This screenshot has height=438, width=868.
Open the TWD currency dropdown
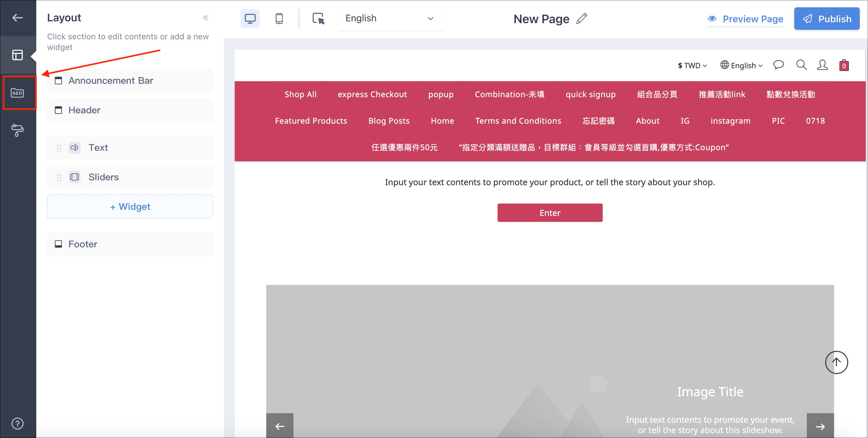click(692, 66)
